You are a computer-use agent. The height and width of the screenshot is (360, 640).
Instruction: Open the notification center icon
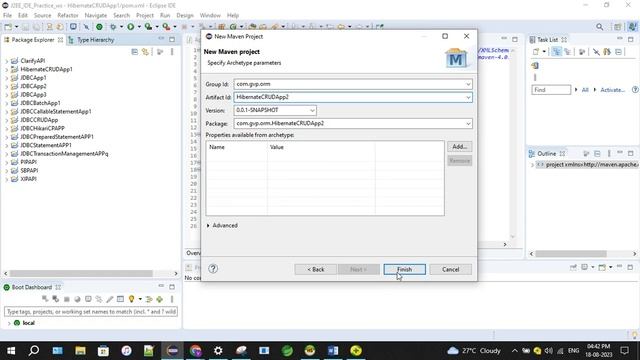coord(624,351)
